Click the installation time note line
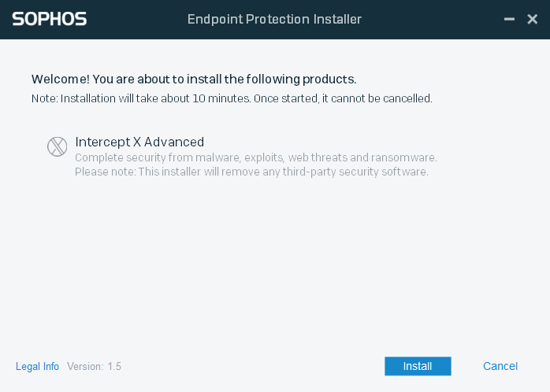Image resolution: width=550 pixels, height=392 pixels. point(232,98)
